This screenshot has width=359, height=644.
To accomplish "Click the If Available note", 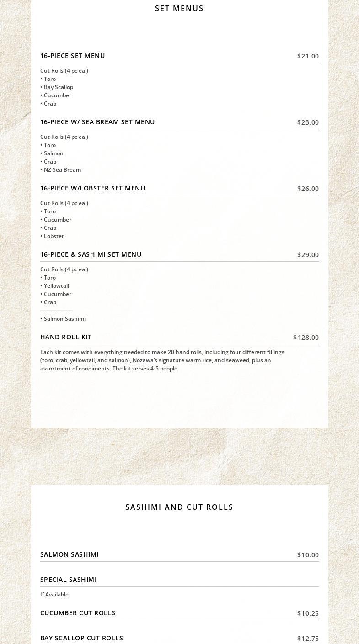I will click(x=54, y=595).
